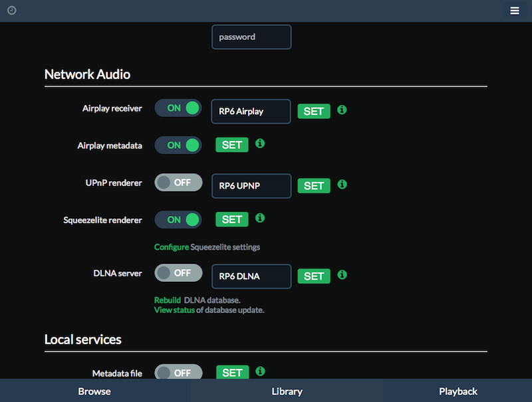Turn off the Airplay receiver toggle

178,108
